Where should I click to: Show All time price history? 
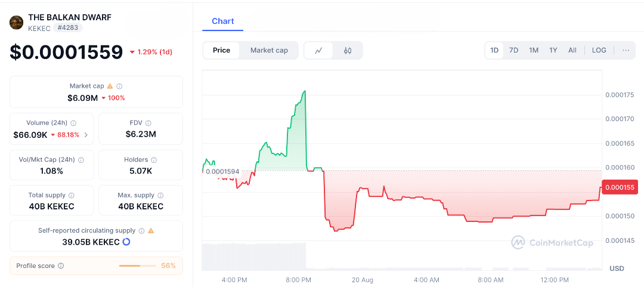click(x=572, y=50)
